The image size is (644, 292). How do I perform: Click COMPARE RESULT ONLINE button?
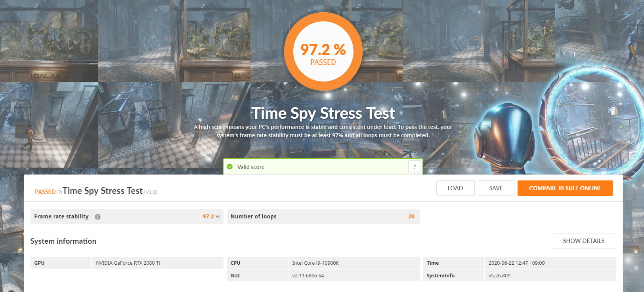coord(565,188)
